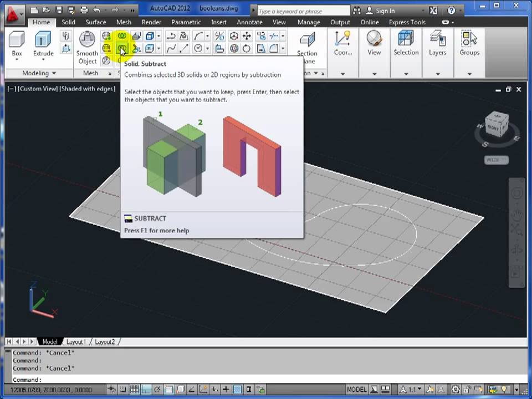Expand the Layers panel arrow
The height and width of the screenshot is (399, 532).
pyautogui.click(x=438, y=74)
